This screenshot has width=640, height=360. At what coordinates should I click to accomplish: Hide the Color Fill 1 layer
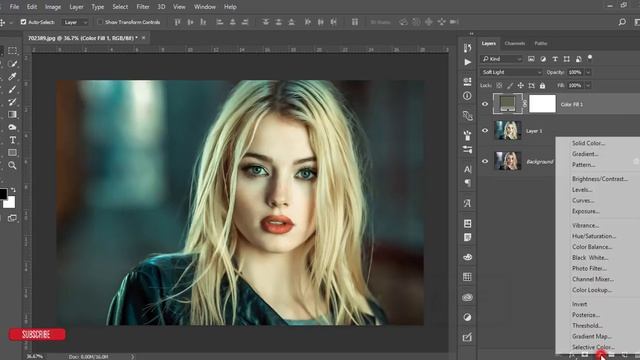(485, 104)
